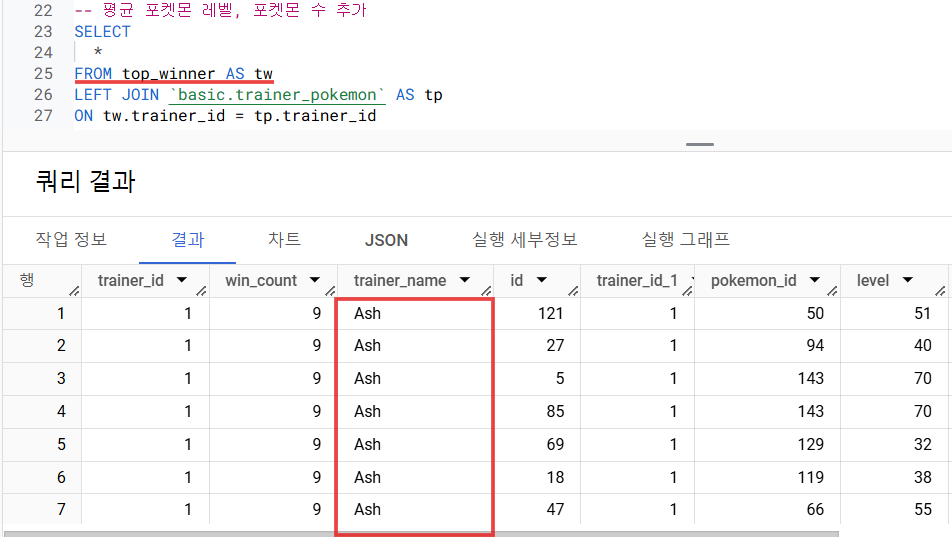Click pokemon_id cell value 94
Image resolution: width=952 pixels, height=537 pixels.
815,345
